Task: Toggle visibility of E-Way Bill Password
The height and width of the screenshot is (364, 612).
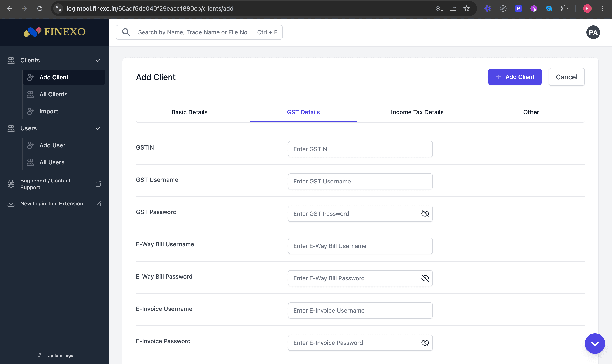Action: [x=425, y=278]
